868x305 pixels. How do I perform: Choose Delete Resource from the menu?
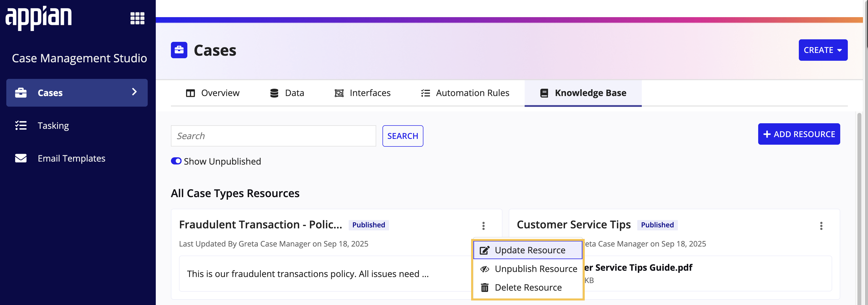[x=528, y=288]
